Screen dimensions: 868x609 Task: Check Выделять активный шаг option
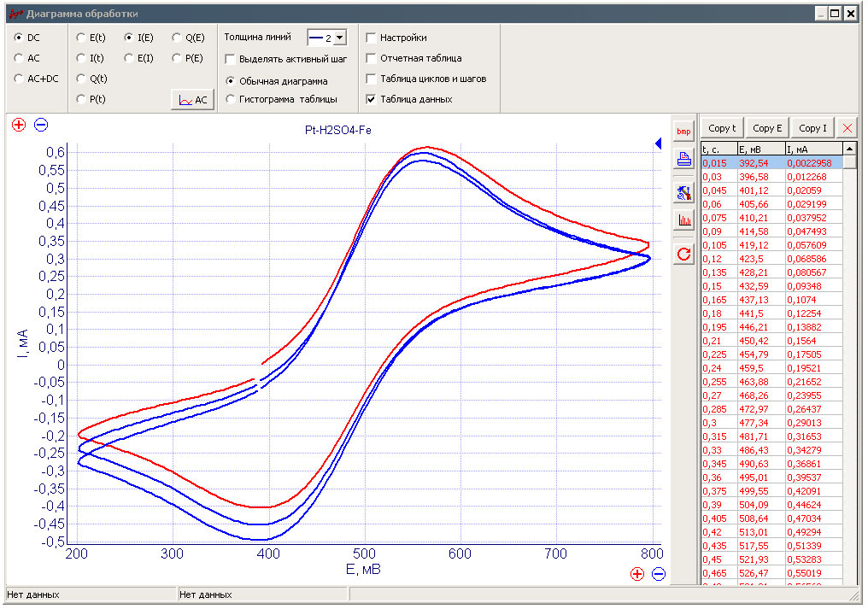pos(231,59)
